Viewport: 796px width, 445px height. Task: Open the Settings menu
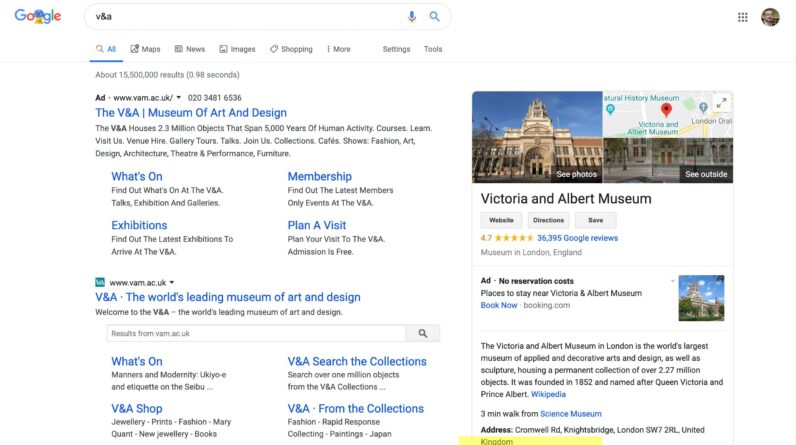396,49
